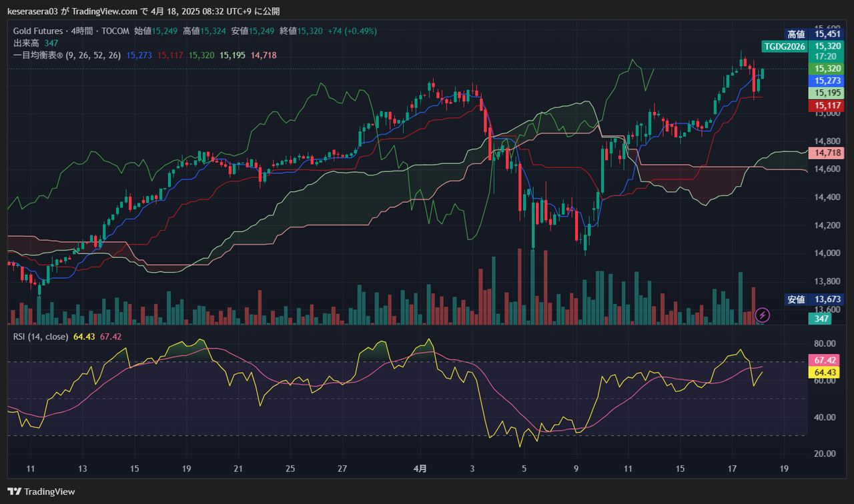The height and width of the screenshot is (504, 854).
Task: Click the 80.00 RSI scale tick
Action: coord(825,344)
